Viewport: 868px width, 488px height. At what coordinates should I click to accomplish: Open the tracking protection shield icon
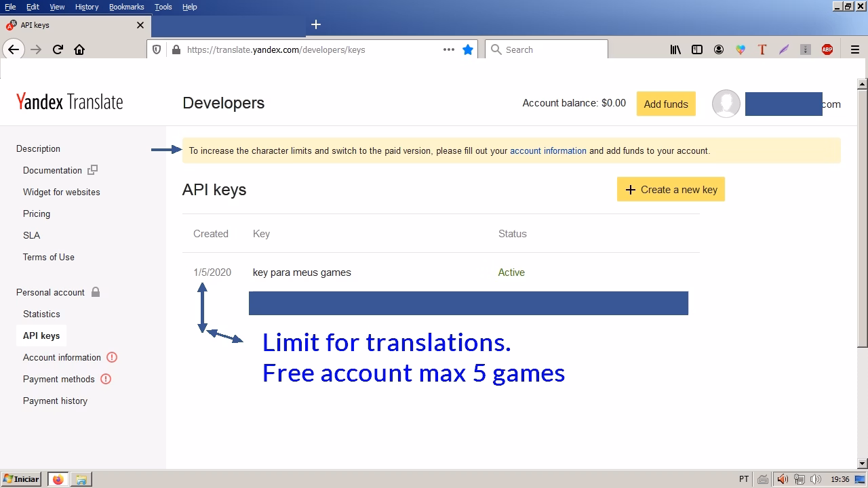point(157,49)
